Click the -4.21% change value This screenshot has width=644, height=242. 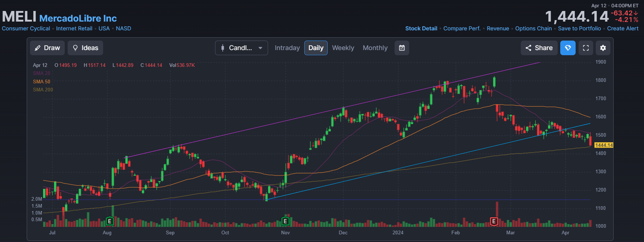pos(627,20)
